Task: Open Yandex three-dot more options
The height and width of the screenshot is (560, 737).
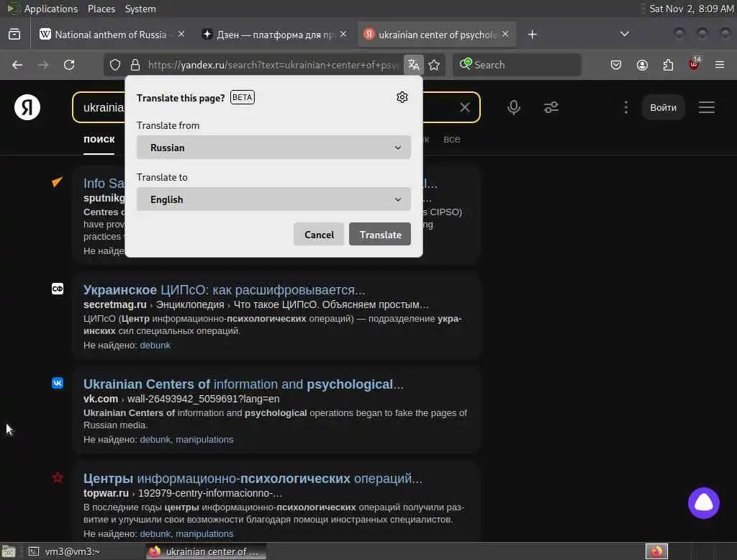Action: point(625,108)
